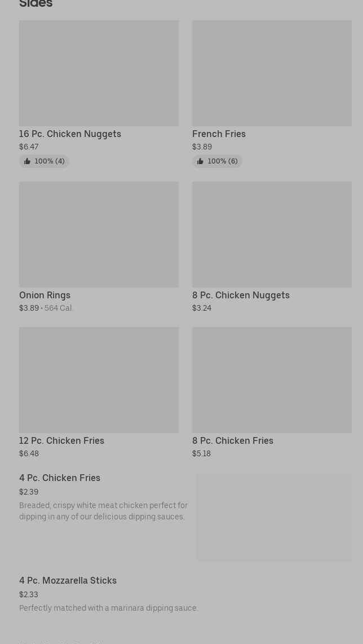
Task: Select the 12 Pc. Chicken Fries photo
Action: (x=99, y=380)
